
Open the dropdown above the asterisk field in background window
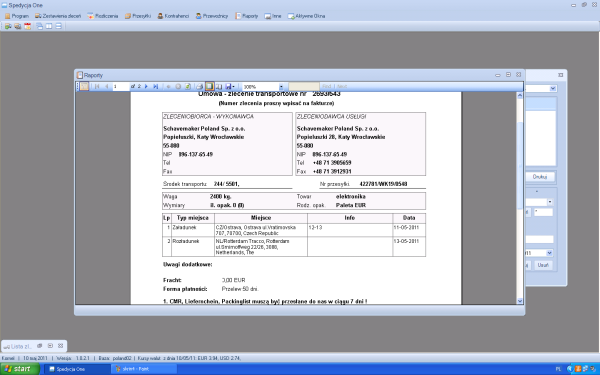pos(550,202)
